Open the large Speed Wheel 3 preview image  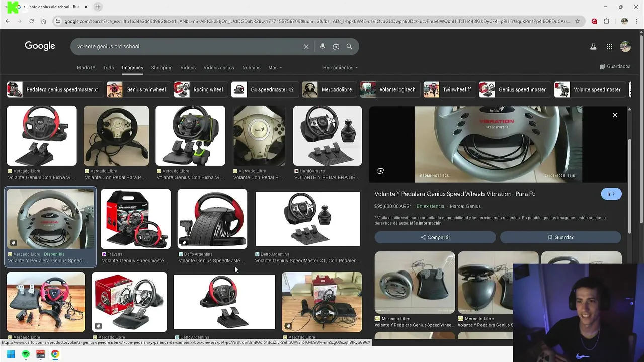498,144
